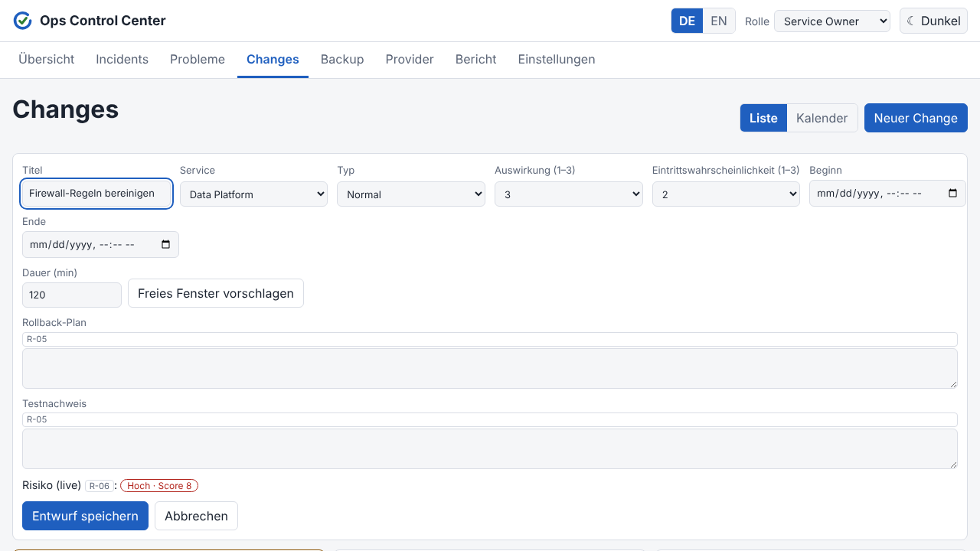Click the Ende date-time field

pyautogui.click(x=100, y=245)
